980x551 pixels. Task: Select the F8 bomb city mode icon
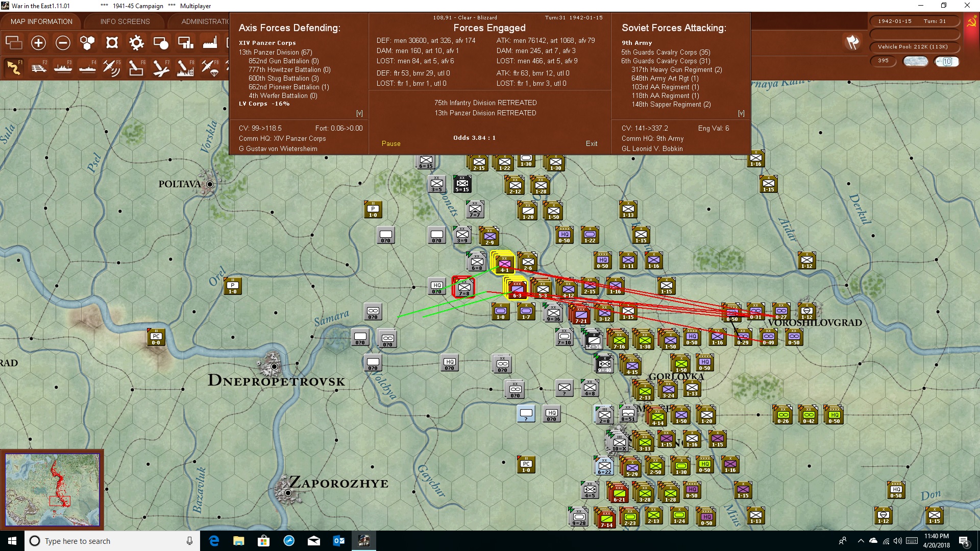(185, 67)
